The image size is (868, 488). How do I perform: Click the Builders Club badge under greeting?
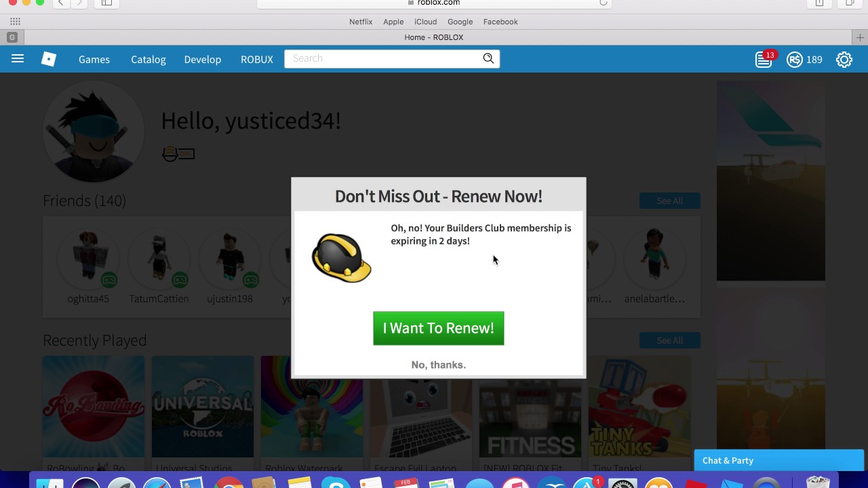178,154
